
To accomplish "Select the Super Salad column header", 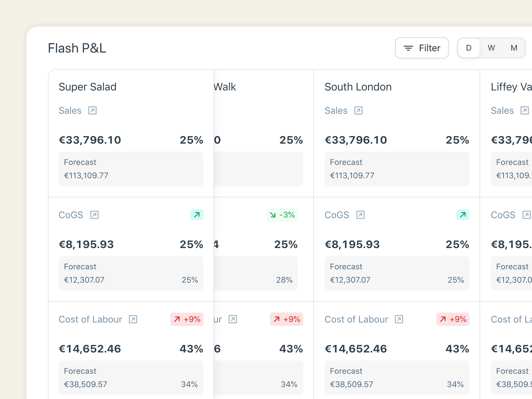I will coord(88,87).
